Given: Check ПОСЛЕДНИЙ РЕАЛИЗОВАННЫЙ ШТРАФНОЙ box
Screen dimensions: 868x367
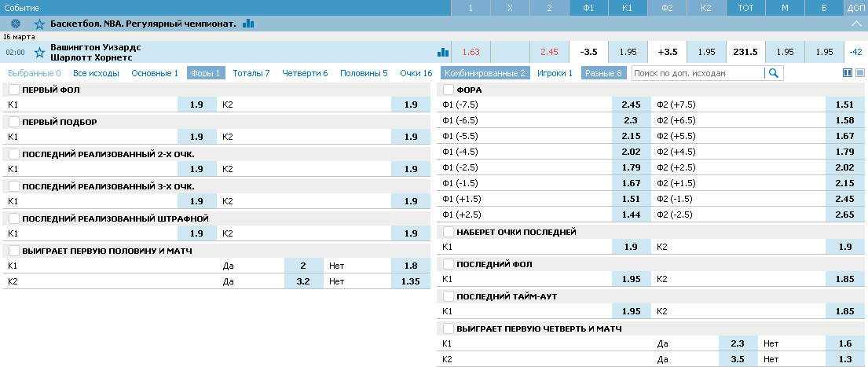Looking at the screenshot, I should [14, 218].
